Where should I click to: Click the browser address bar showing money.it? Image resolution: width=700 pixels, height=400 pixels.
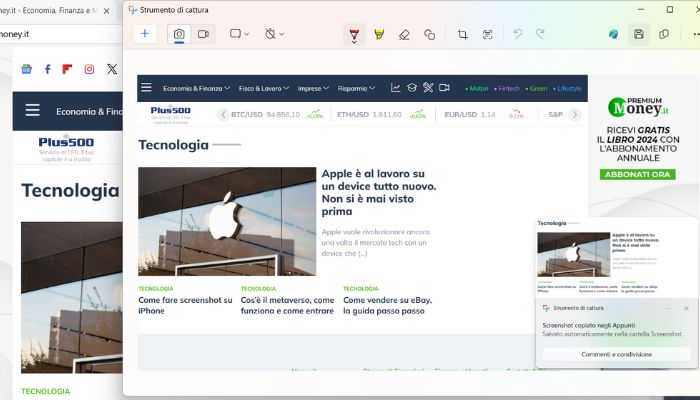pos(61,34)
